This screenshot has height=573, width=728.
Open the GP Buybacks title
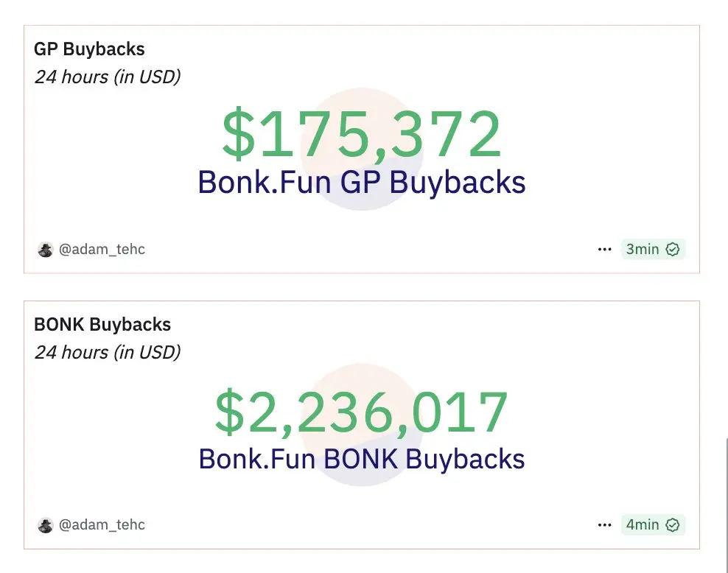[89, 49]
